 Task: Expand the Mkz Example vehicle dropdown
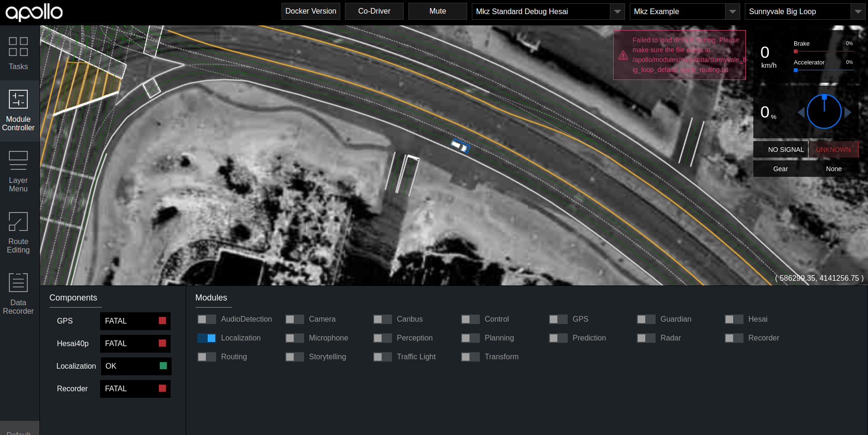tap(685, 11)
